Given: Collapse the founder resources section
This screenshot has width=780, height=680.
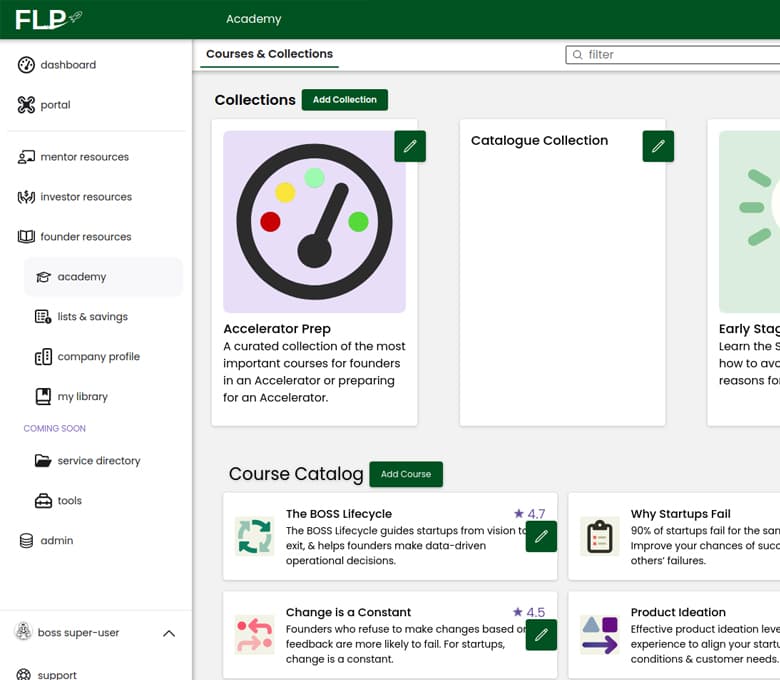Looking at the screenshot, I should (x=85, y=237).
